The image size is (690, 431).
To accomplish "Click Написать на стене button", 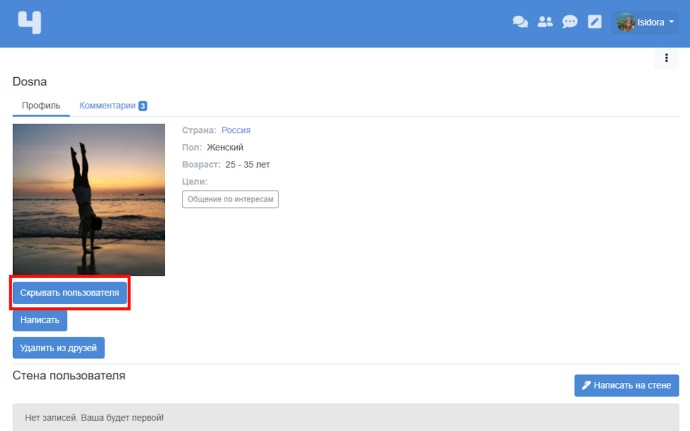I will click(627, 386).
